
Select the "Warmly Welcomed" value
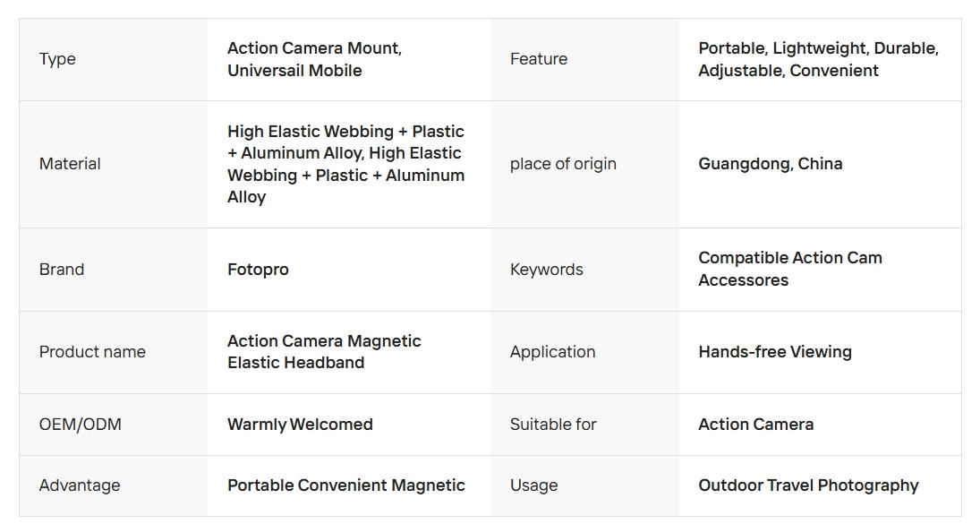click(x=300, y=425)
